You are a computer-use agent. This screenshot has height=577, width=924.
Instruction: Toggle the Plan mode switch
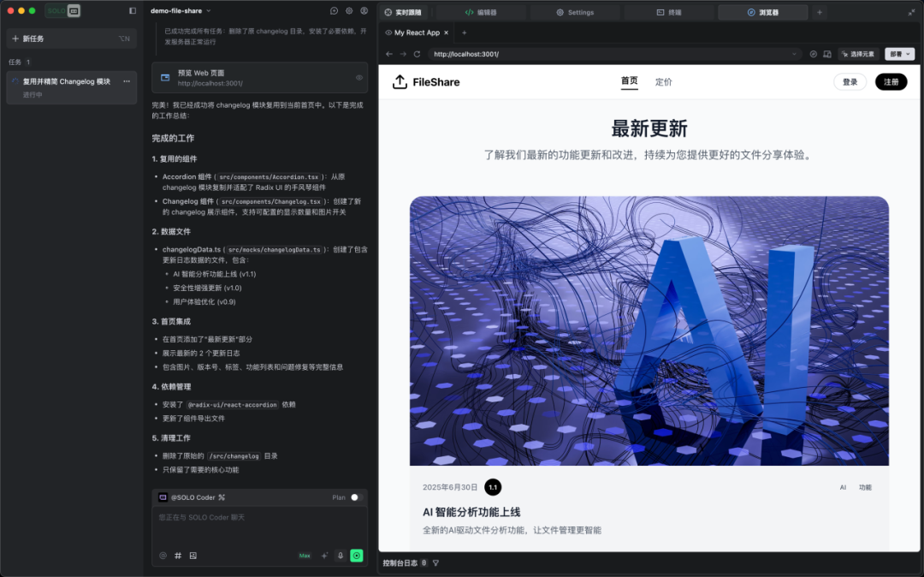tap(353, 497)
